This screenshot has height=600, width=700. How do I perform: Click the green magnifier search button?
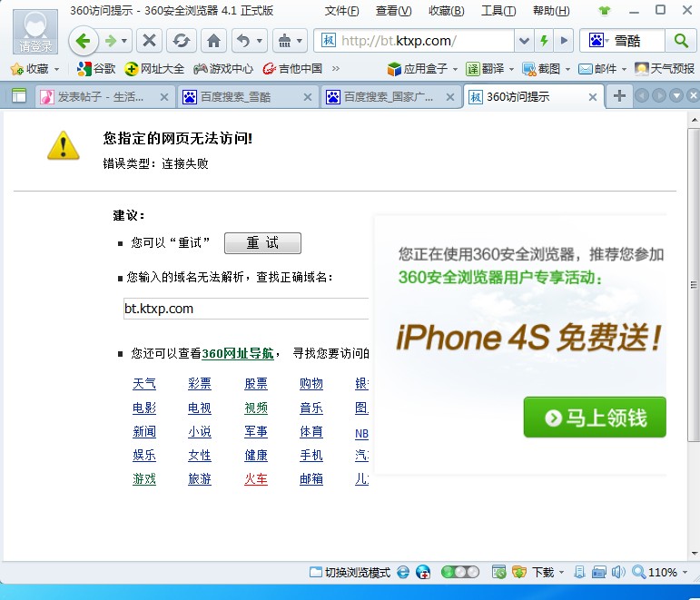click(681, 41)
